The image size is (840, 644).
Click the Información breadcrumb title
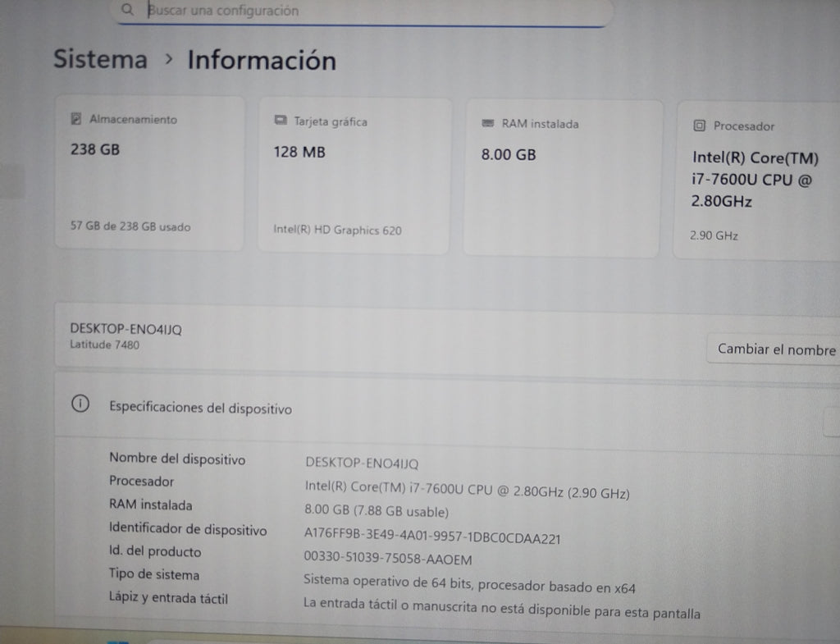262,60
